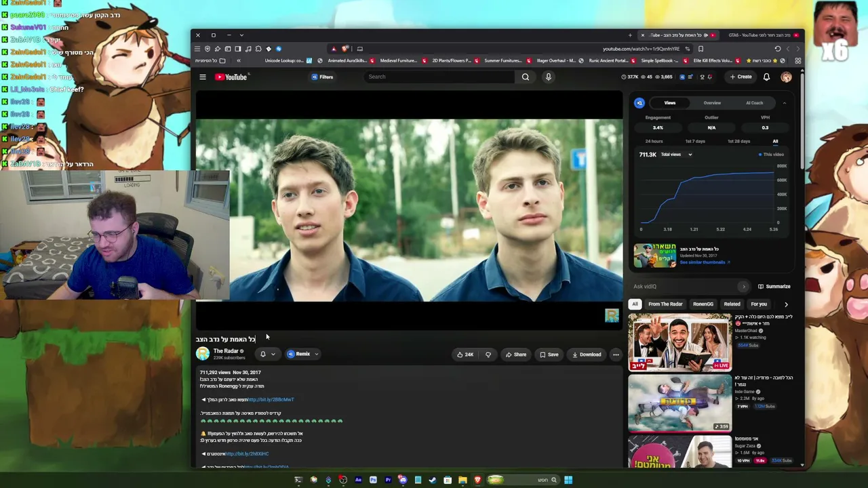The width and height of the screenshot is (868, 488).
Task: Go to the YouTube home logo
Action: [231, 77]
